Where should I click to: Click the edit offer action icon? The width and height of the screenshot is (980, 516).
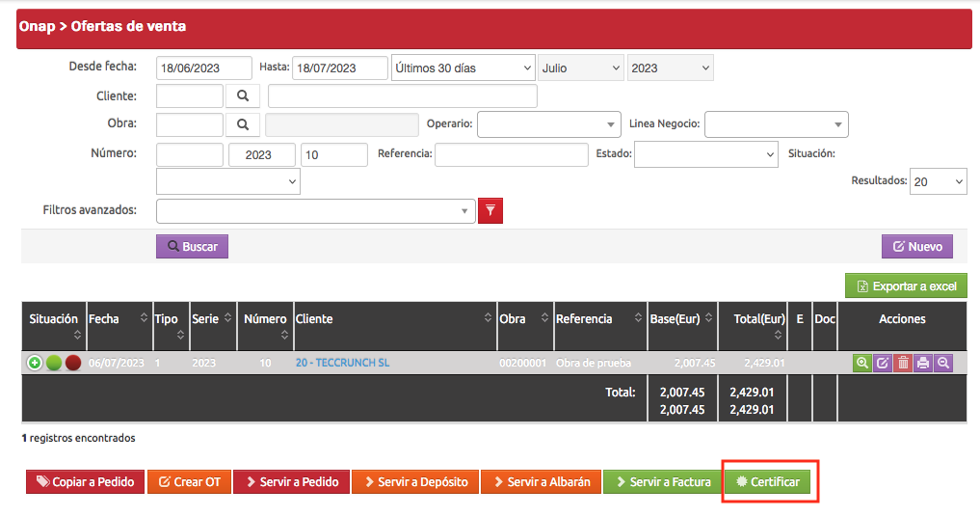click(x=883, y=363)
